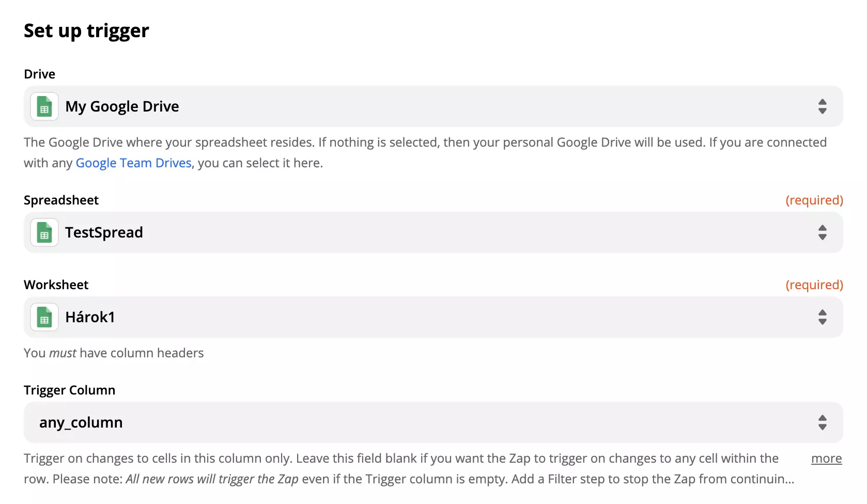Screen dimensions: 867x504
Task: Click the more link to expand description
Action: [826, 458]
